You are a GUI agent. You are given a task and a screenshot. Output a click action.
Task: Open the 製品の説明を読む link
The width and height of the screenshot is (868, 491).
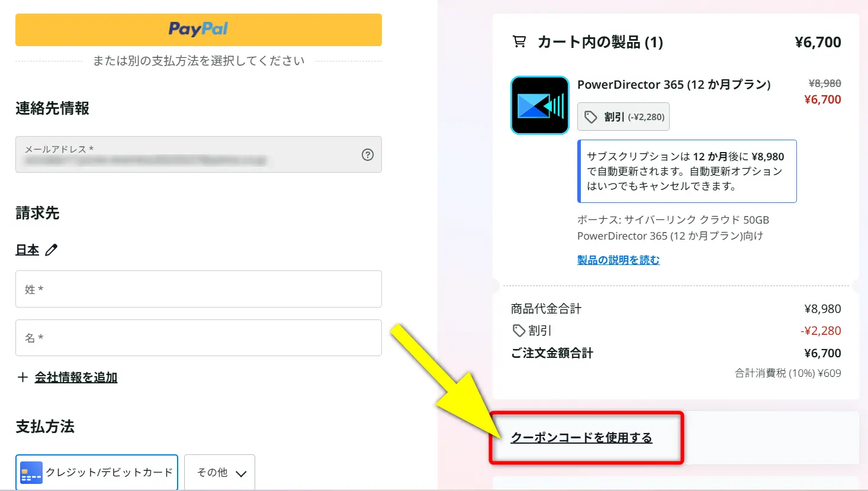click(618, 260)
